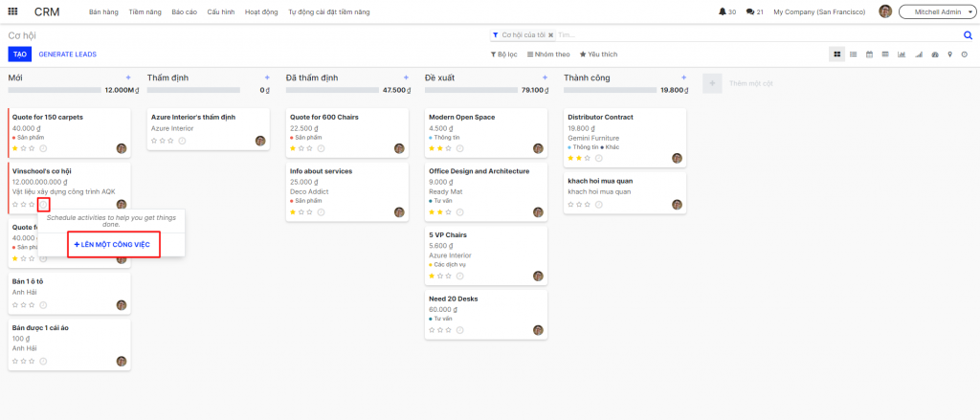
Task: Open activity clock on Bán 1 ô tô card
Action: click(43, 305)
